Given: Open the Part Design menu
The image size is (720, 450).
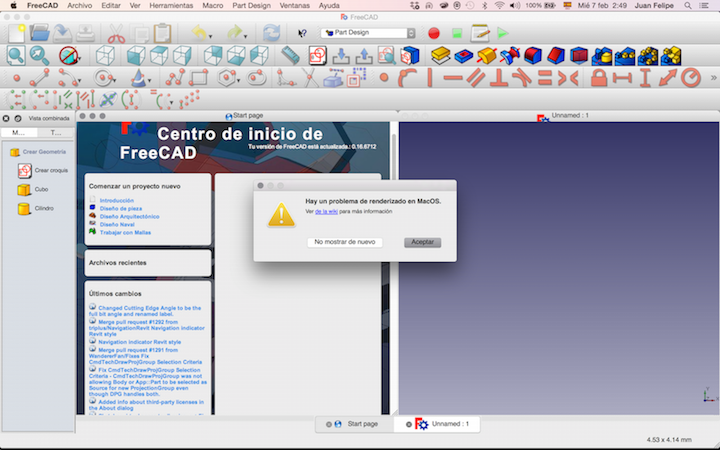Looking at the screenshot, I should 251,6.
